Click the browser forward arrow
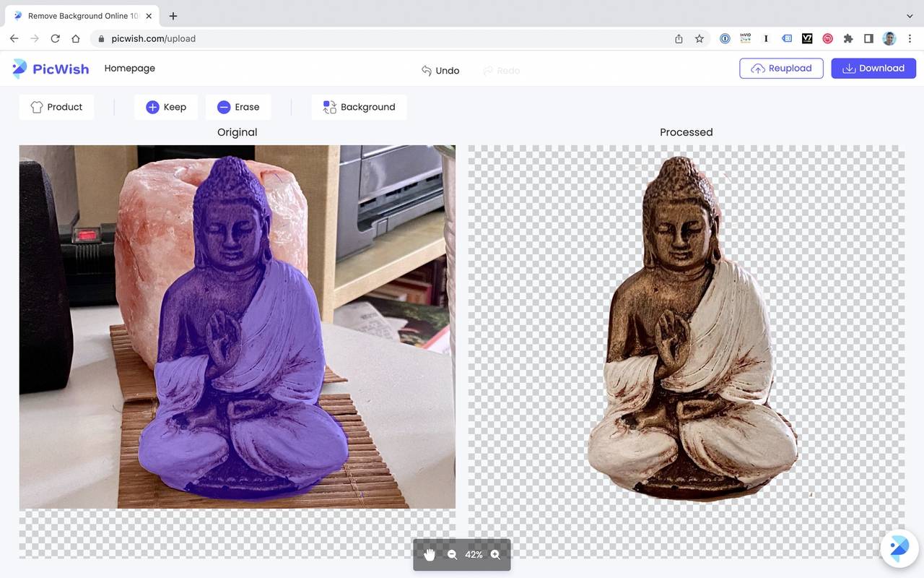The width and height of the screenshot is (924, 578). 35,38
